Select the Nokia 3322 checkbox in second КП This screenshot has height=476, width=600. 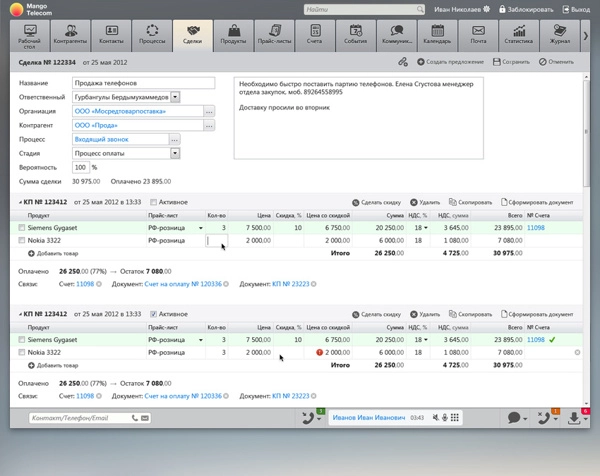(22, 353)
